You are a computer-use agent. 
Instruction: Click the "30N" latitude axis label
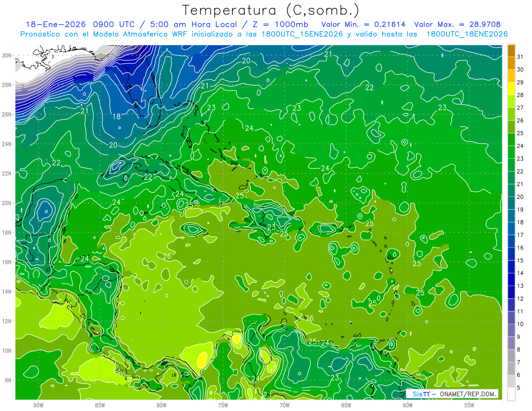tap(8, 55)
